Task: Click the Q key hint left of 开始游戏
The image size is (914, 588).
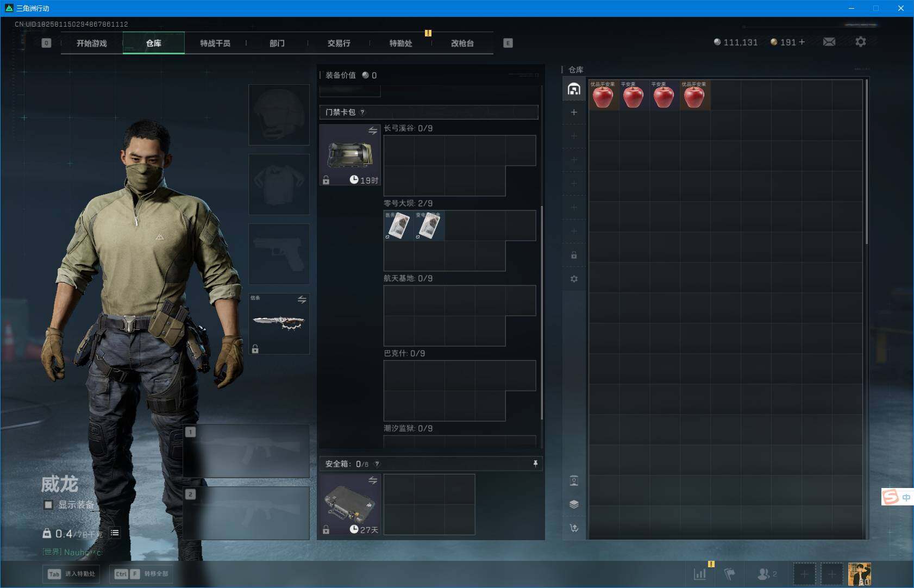Action: (x=46, y=43)
